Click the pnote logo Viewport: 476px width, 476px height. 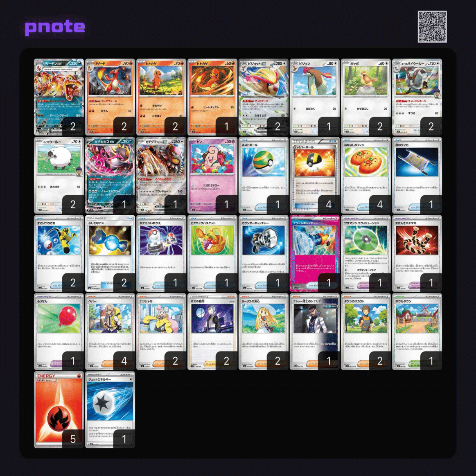55,27
